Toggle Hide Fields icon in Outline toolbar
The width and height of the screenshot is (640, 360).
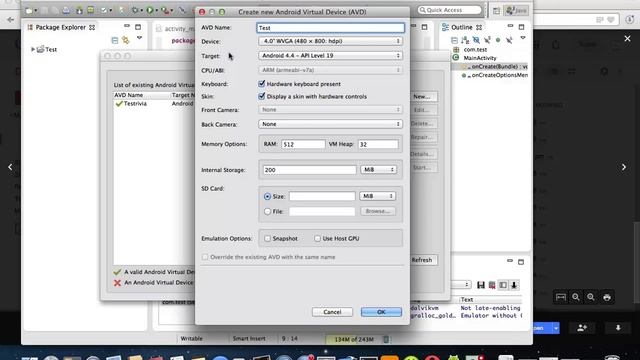click(476, 40)
